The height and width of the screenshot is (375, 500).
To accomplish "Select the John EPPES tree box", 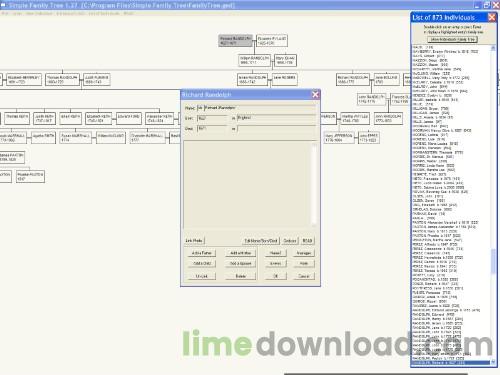I will tap(369, 138).
